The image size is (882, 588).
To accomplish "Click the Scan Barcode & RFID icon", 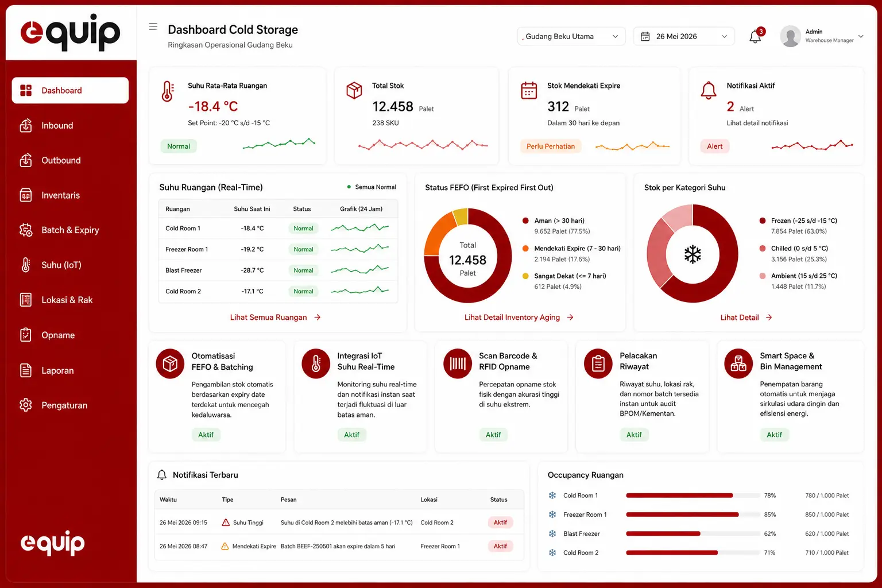I will point(458,363).
